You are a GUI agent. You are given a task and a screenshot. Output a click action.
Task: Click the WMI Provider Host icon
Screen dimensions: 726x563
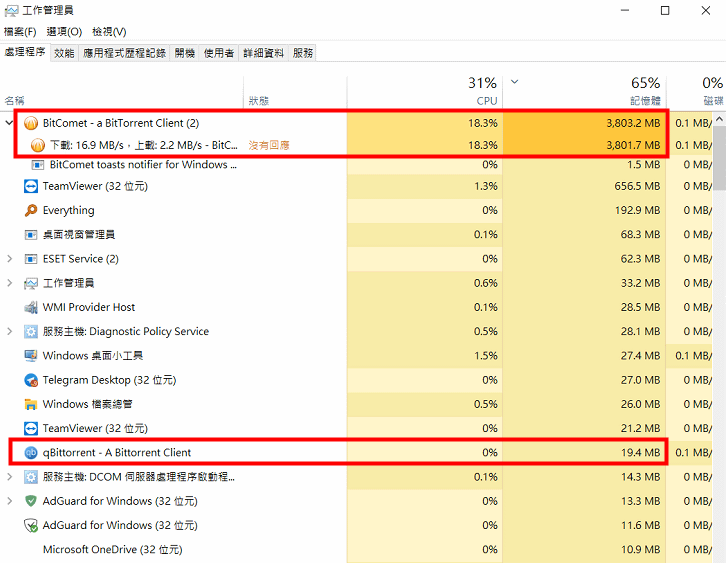(30, 308)
